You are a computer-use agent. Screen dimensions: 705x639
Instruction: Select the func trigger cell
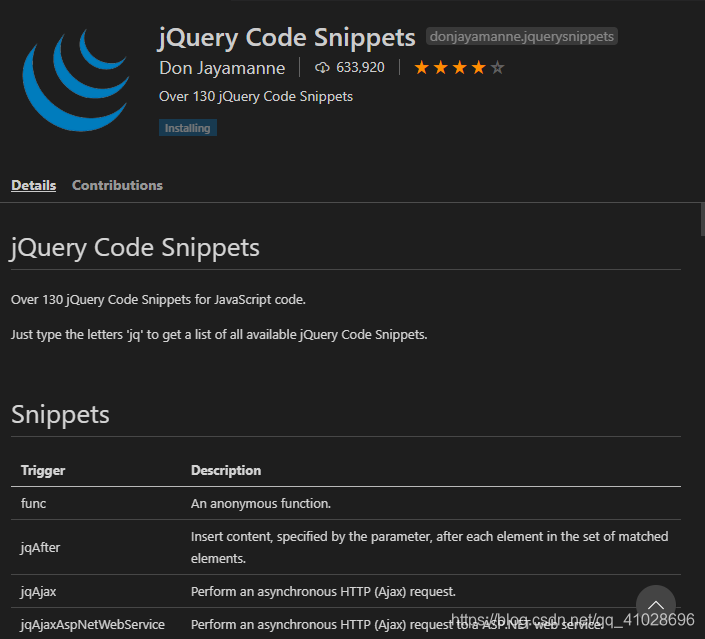coord(33,503)
